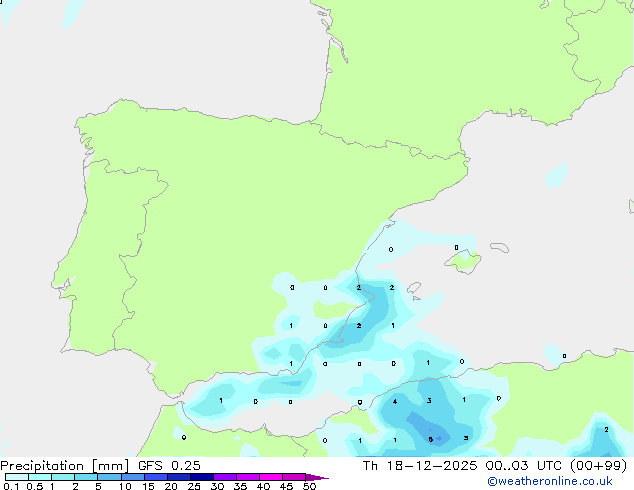Viewport: 634px width, 490px height.
Task: Click the 5–10 mm blue legend swatch
Action: point(109,477)
